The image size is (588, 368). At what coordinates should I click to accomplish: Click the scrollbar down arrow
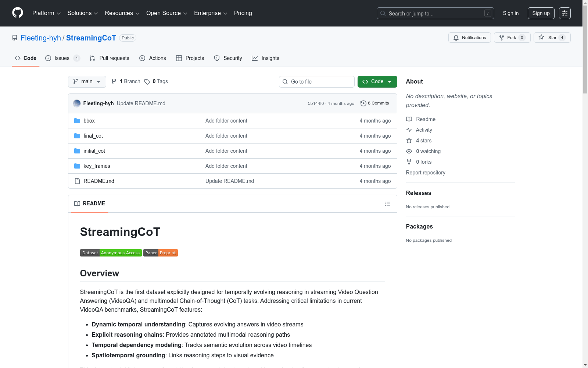(x=585, y=365)
